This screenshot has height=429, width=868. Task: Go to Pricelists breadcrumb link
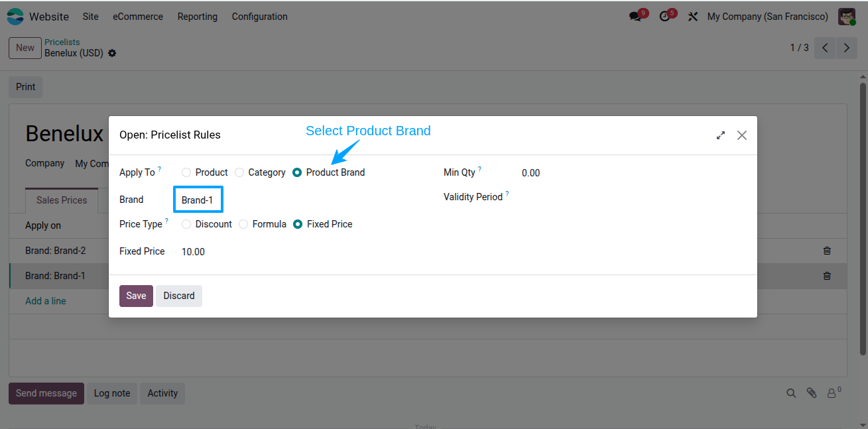tap(62, 42)
